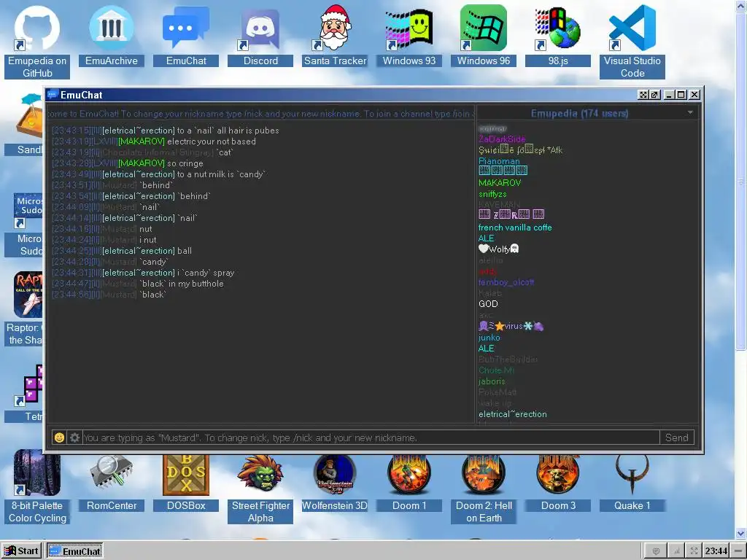This screenshot has height=560, width=747.
Task: Select user KAVEMAN in the user list
Action: 499,205
